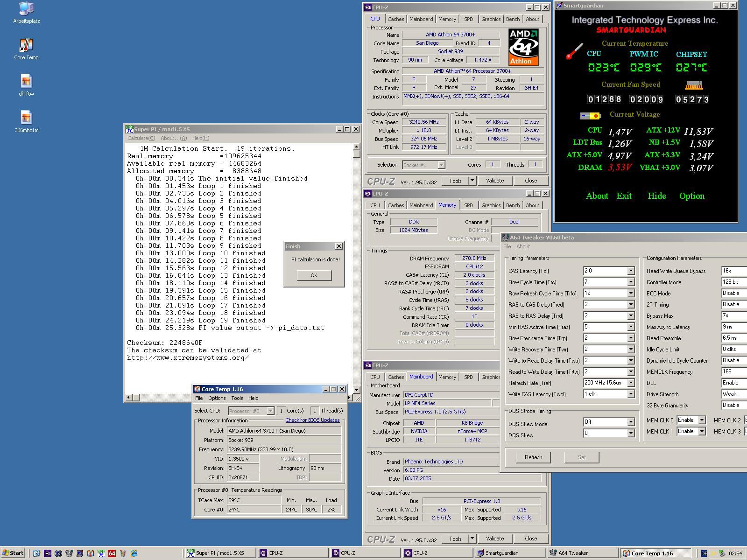The width and height of the screenshot is (747, 560).
Task: Switch to Bench tab in top CPU-Z
Action: [513, 19]
